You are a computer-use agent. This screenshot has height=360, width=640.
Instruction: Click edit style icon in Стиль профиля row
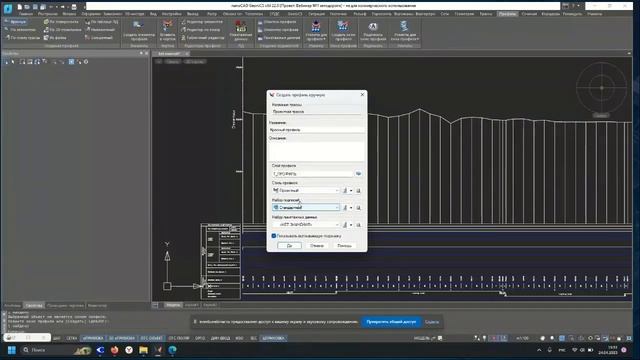pyautogui.click(x=345, y=191)
